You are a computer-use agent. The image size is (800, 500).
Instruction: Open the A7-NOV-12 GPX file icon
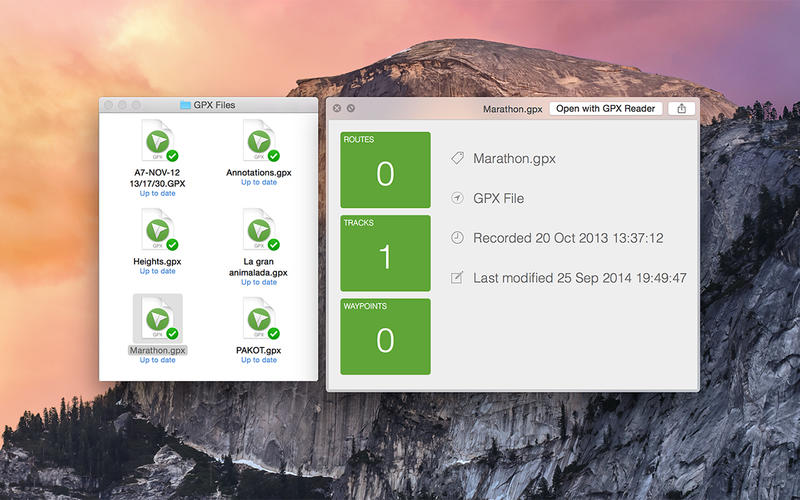(157, 142)
